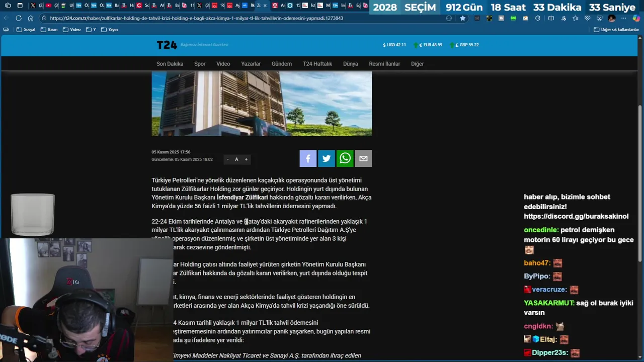The image size is (644, 362).
Task: Click chat username baho47
Action: pos(536,263)
